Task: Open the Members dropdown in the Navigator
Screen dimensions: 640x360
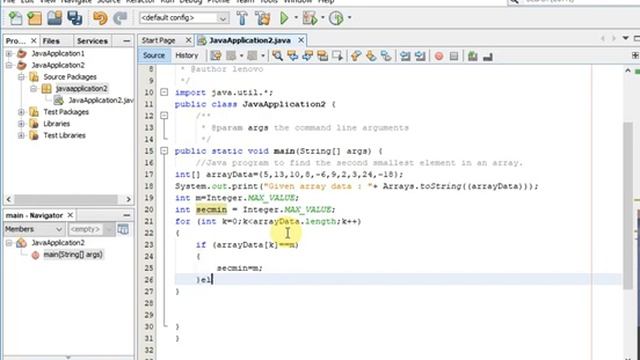Action: 34,229
